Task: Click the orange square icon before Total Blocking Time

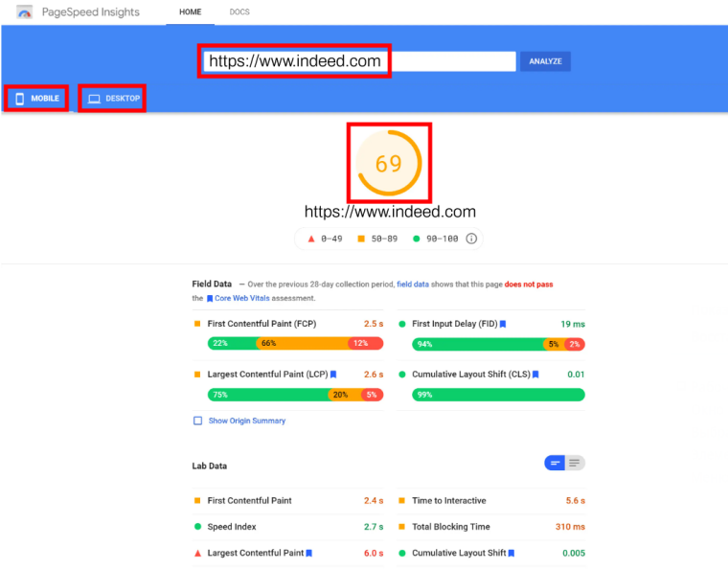Action: (402, 526)
